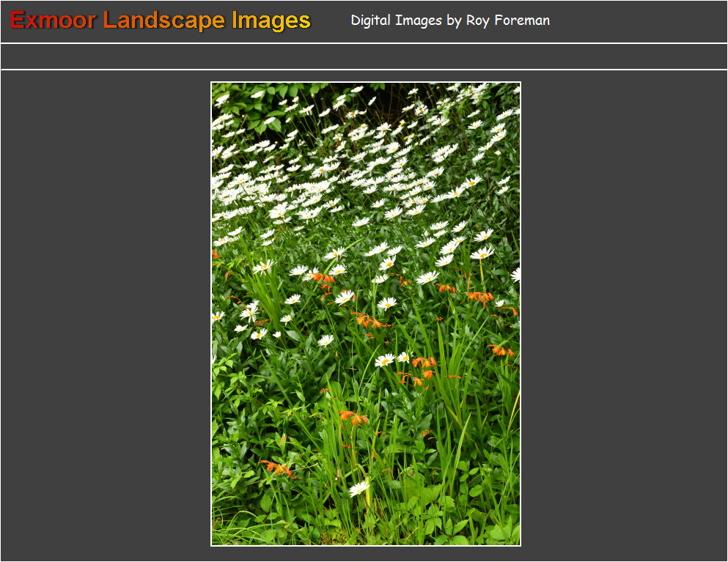The image size is (728, 562).
Task: Click the white divider line just above the photo
Action: 364,70
